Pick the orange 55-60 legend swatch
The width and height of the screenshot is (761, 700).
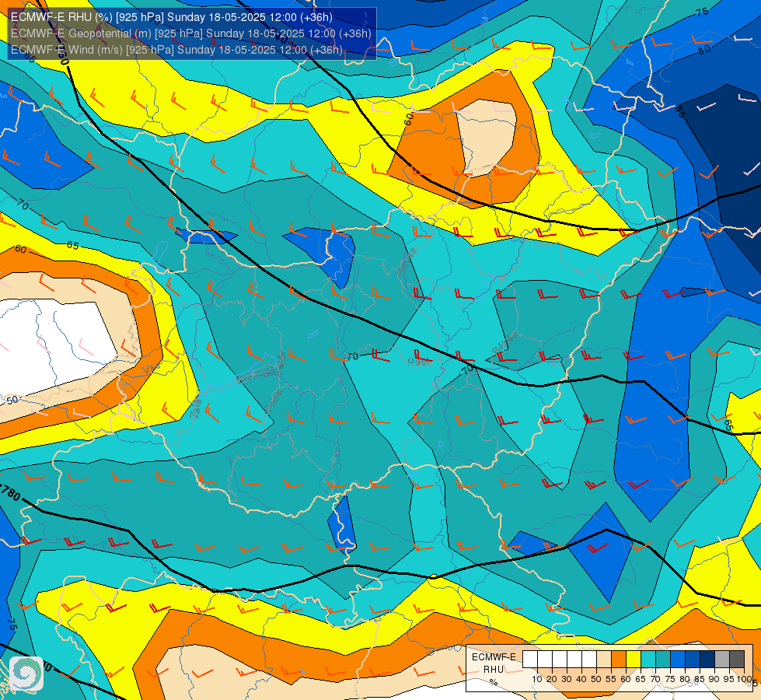click(619, 659)
